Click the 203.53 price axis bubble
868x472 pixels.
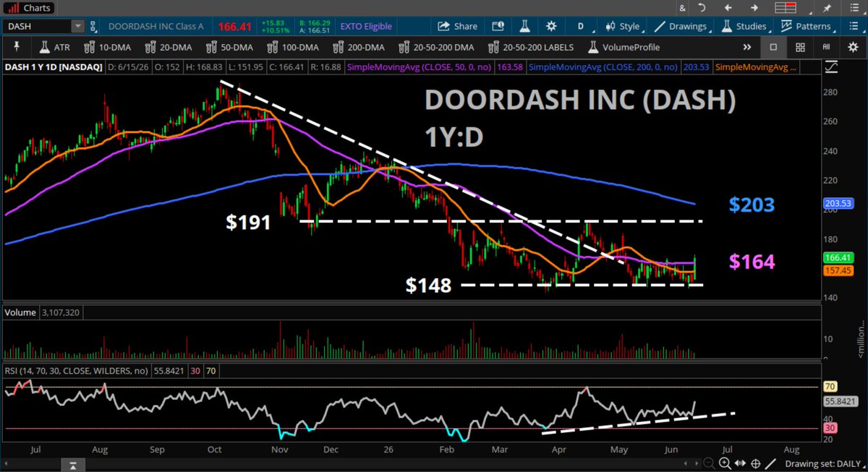tap(838, 205)
